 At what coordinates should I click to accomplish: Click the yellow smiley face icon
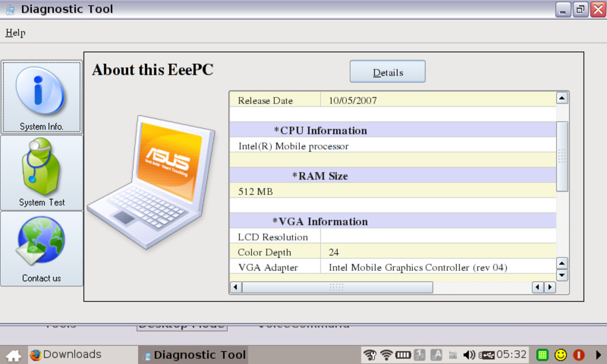tap(560, 355)
